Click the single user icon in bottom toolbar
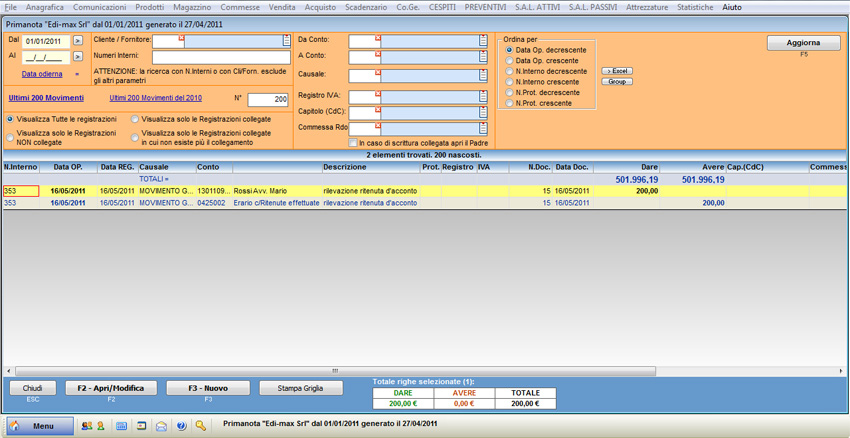The height and width of the screenshot is (438, 850). [100, 426]
